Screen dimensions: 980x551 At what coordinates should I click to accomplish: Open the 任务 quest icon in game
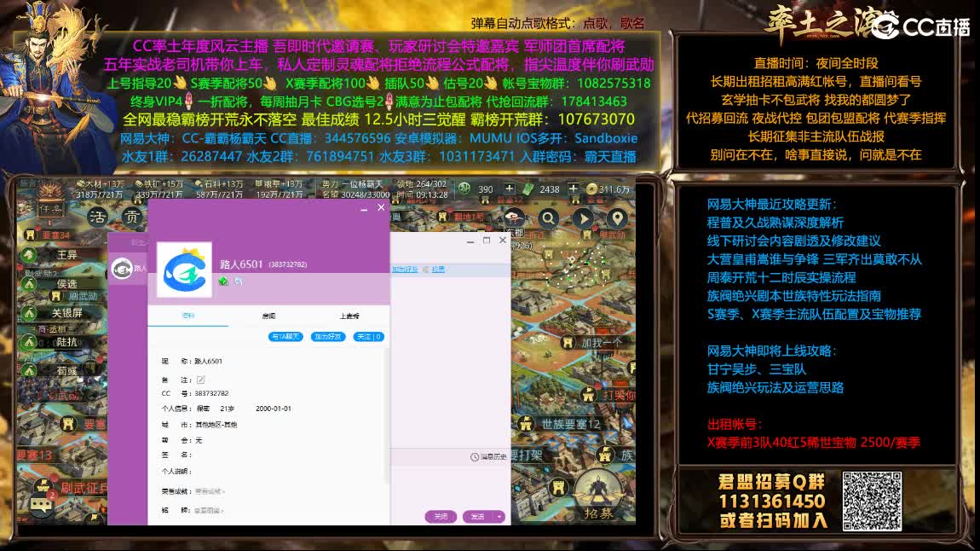coord(50,204)
